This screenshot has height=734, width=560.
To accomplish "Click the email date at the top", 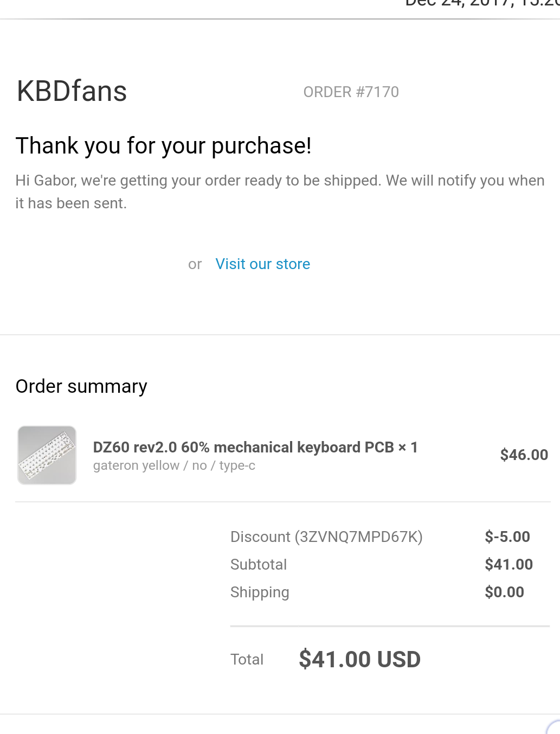I will 482,4.
